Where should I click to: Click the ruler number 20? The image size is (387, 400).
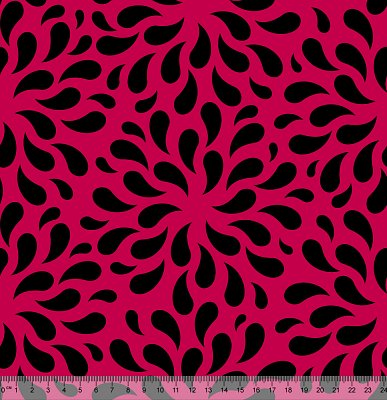(320, 390)
